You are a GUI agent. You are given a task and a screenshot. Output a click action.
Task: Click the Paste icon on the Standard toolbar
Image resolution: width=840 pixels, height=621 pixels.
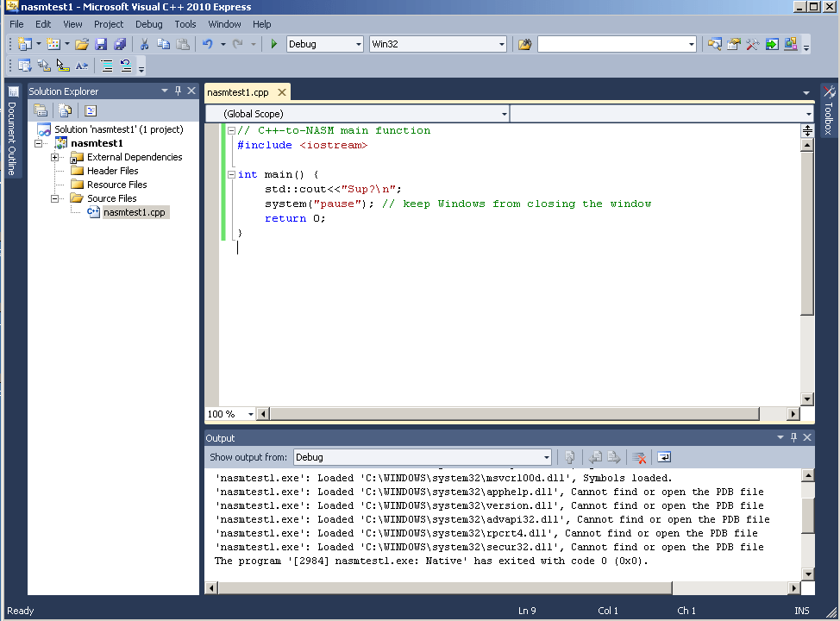(183, 45)
